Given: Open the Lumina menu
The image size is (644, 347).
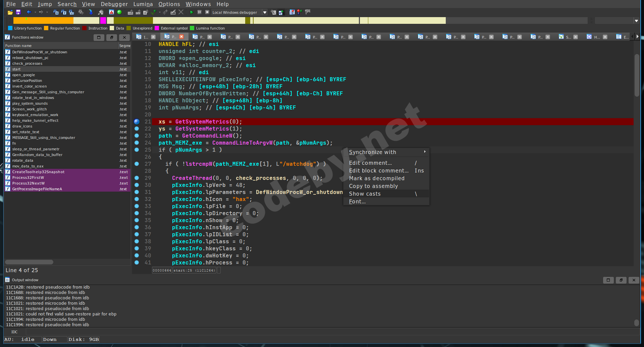Looking at the screenshot, I should pyautogui.click(x=143, y=4).
